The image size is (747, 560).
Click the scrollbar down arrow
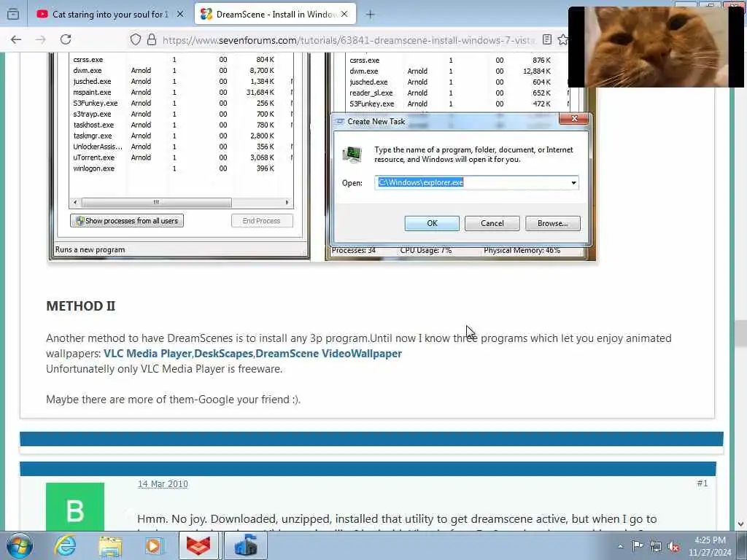click(x=741, y=524)
